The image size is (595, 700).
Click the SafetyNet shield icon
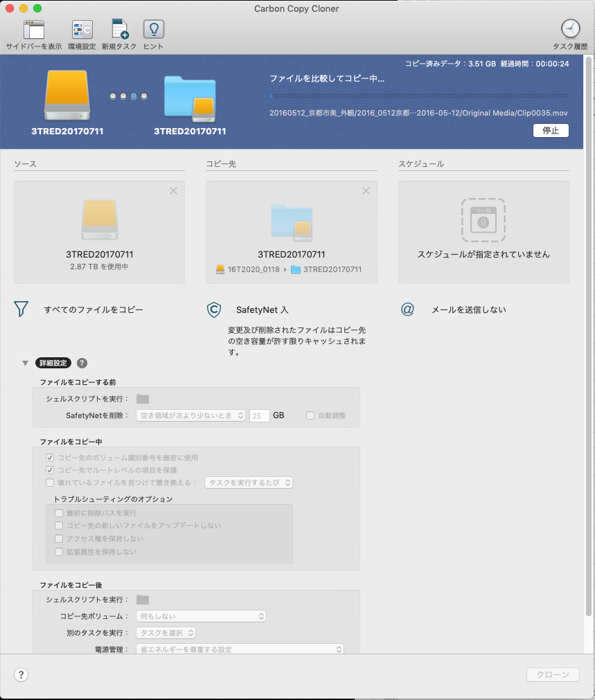[214, 309]
